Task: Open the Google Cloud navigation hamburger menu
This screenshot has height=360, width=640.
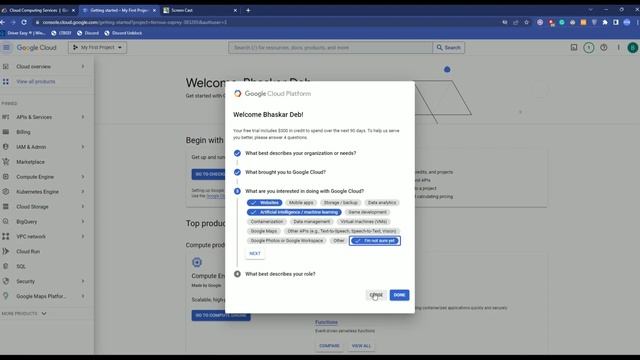Action: 6,48
